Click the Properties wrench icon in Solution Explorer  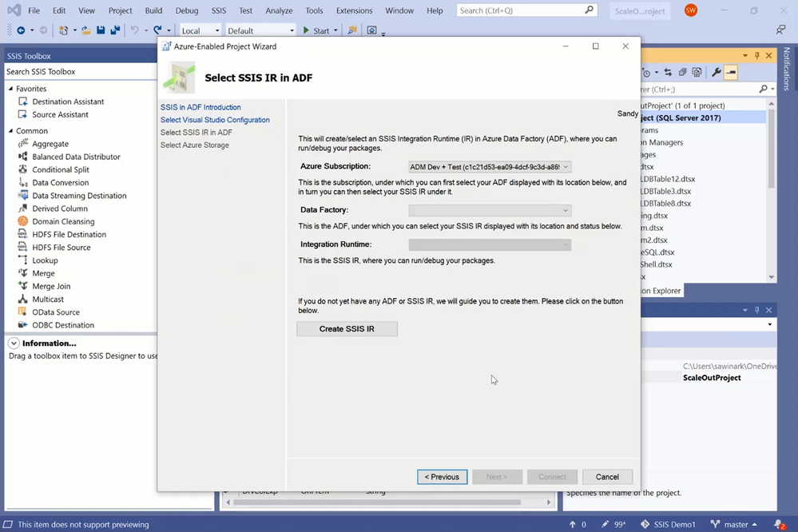pos(716,72)
